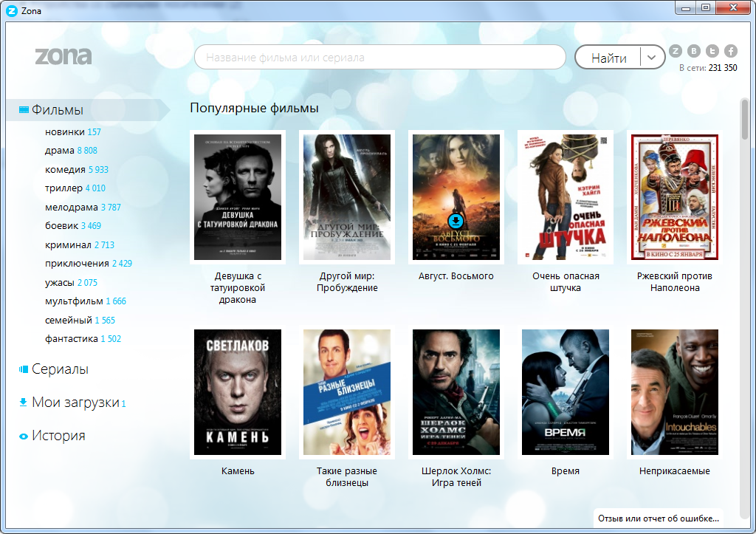Viewport: 756px width, 534px height.
Task: Click the В сети: 231 350 counter
Action: 708,68
